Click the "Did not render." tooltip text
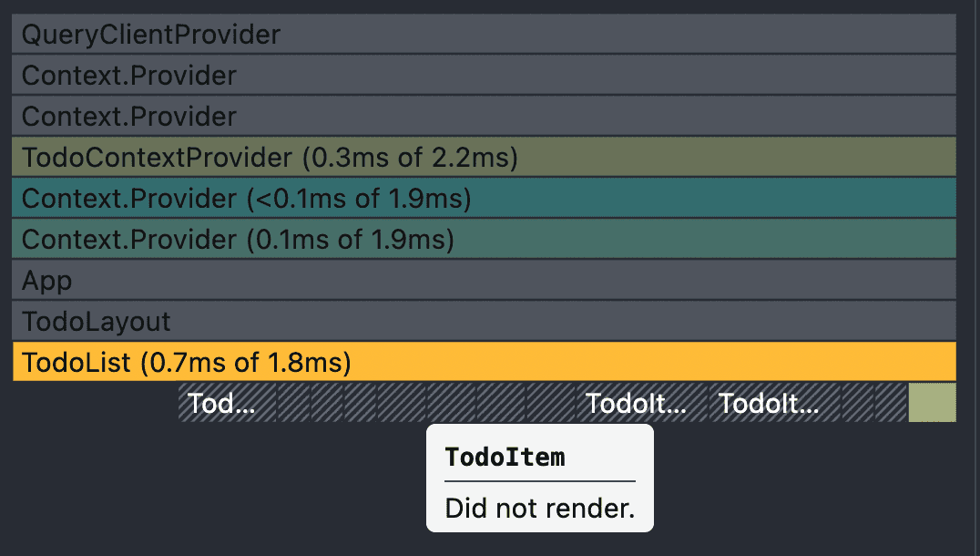The height and width of the screenshot is (556, 980). pos(539,508)
